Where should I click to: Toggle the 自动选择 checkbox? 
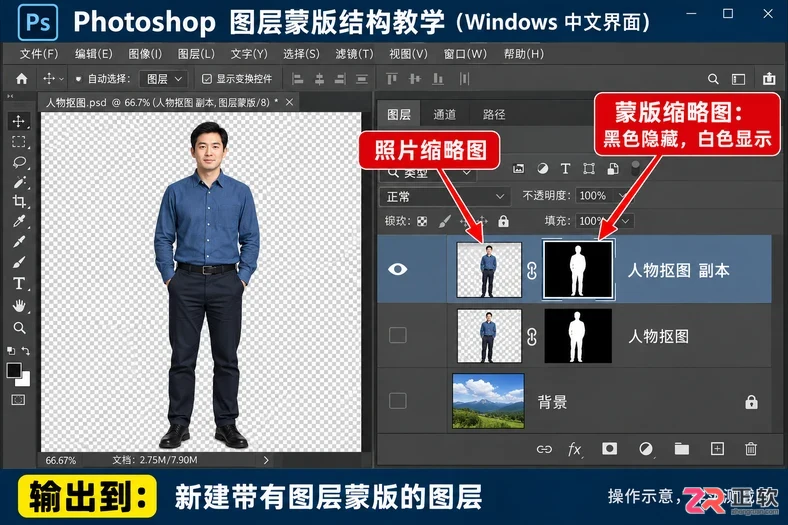pos(78,79)
